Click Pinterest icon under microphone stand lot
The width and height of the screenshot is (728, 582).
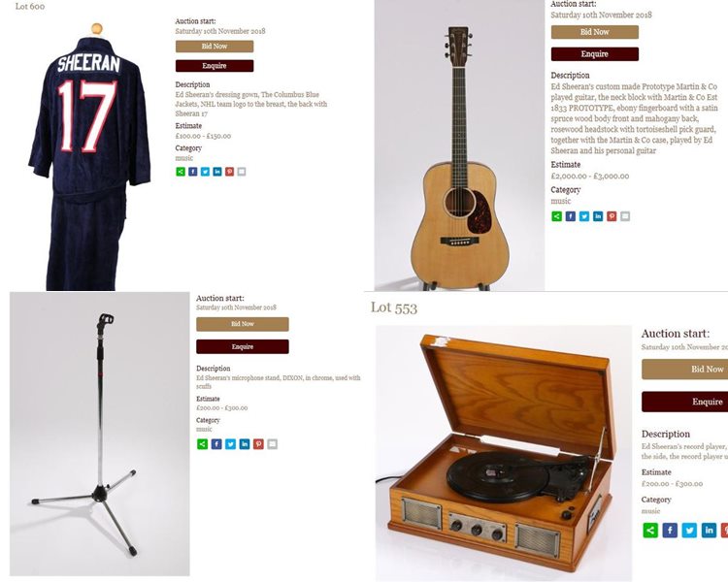tap(258, 444)
